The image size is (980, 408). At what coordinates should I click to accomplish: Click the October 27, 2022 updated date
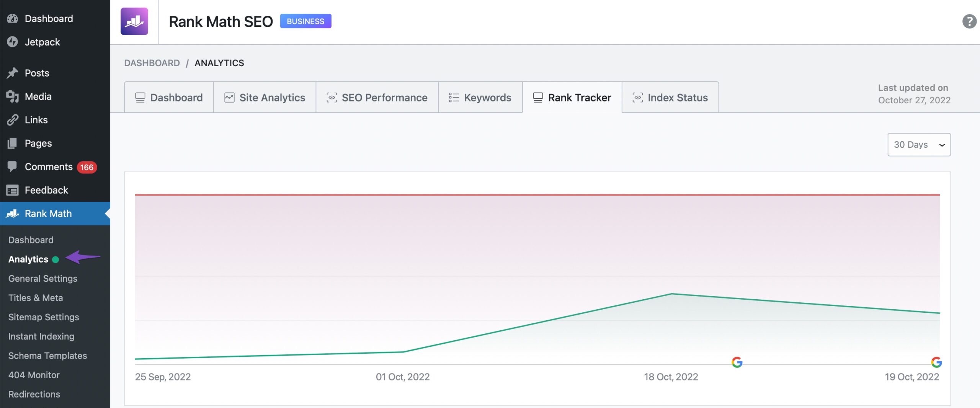tap(914, 100)
